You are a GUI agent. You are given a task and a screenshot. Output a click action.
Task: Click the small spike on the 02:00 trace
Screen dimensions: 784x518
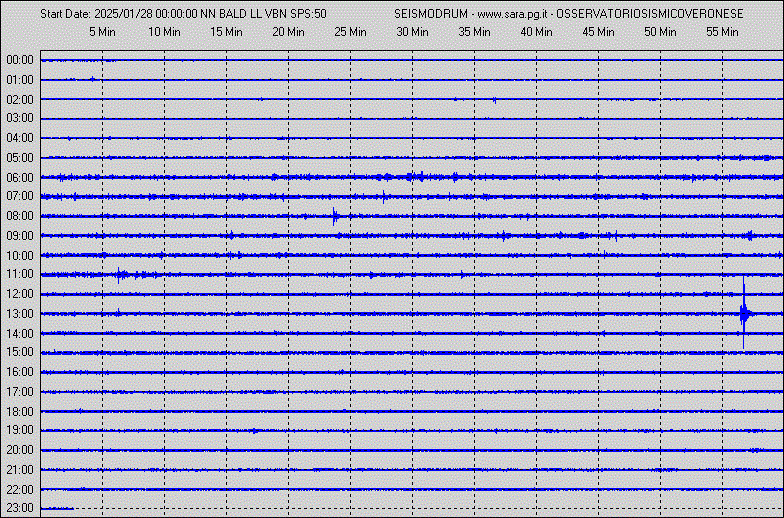point(494,100)
